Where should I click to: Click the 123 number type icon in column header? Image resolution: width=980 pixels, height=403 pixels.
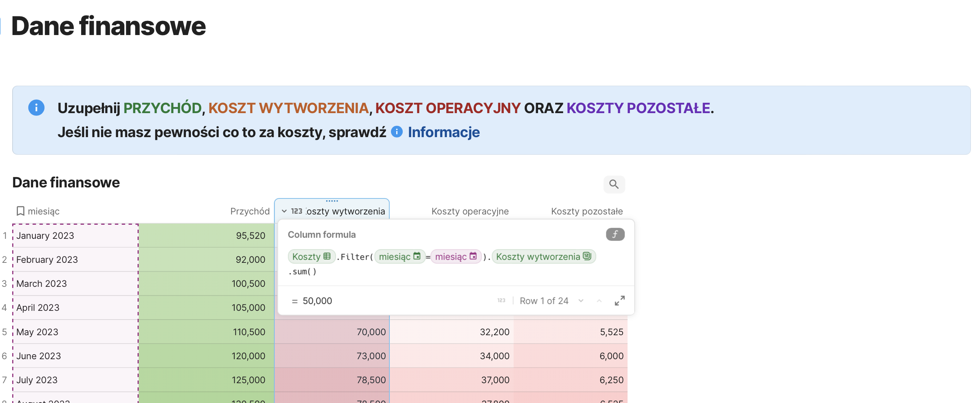[296, 211]
